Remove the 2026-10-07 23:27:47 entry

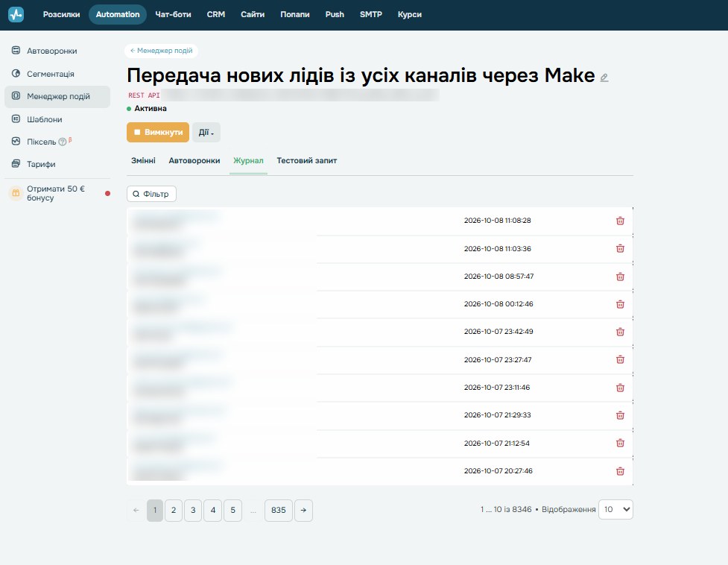[620, 359]
